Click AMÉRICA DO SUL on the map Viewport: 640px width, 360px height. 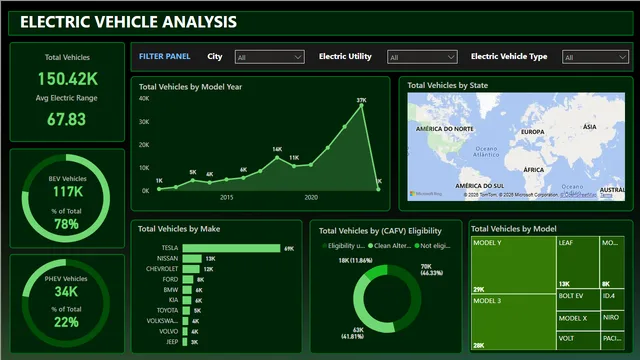(x=480, y=186)
